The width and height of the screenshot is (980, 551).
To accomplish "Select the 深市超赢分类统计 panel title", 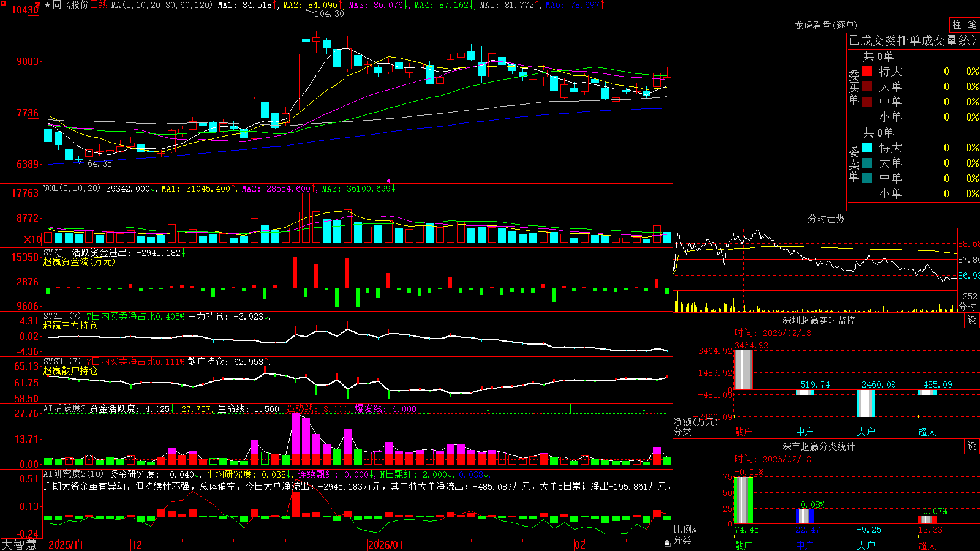I will click(819, 446).
